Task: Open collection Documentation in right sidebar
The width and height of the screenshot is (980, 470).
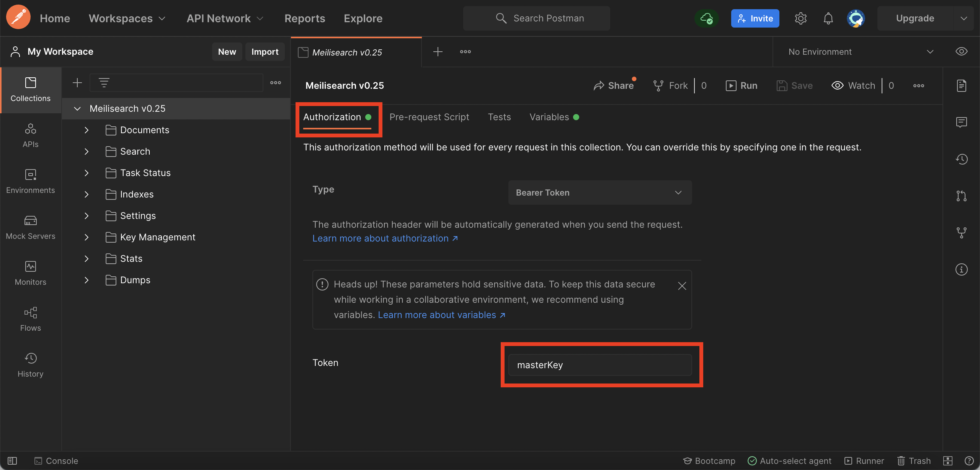Action: point(961,86)
